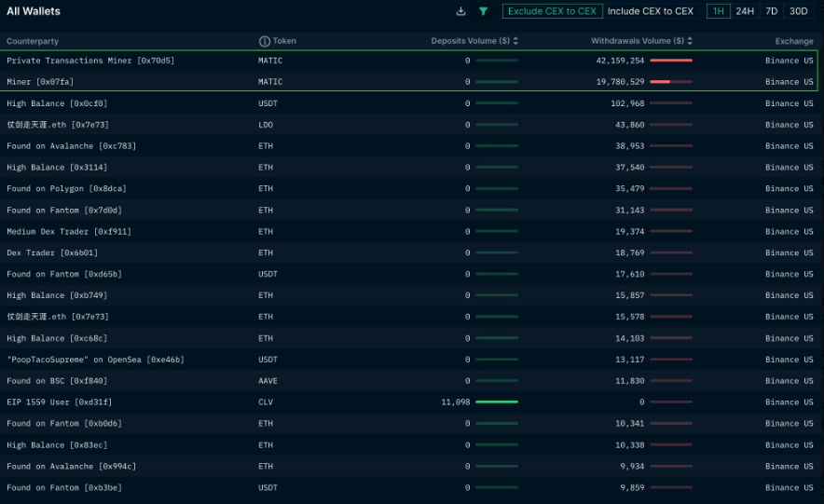The width and height of the screenshot is (824, 504).
Task: Click withdrawal value 19,780,529
Action: pyautogui.click(x=620, y=82)
